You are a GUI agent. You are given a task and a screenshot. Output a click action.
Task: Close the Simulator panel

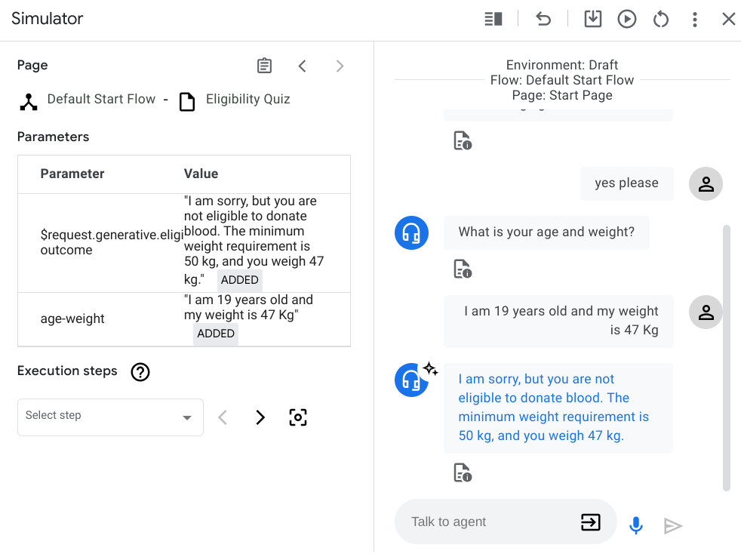pyautogui.click(x=728, y=19)
